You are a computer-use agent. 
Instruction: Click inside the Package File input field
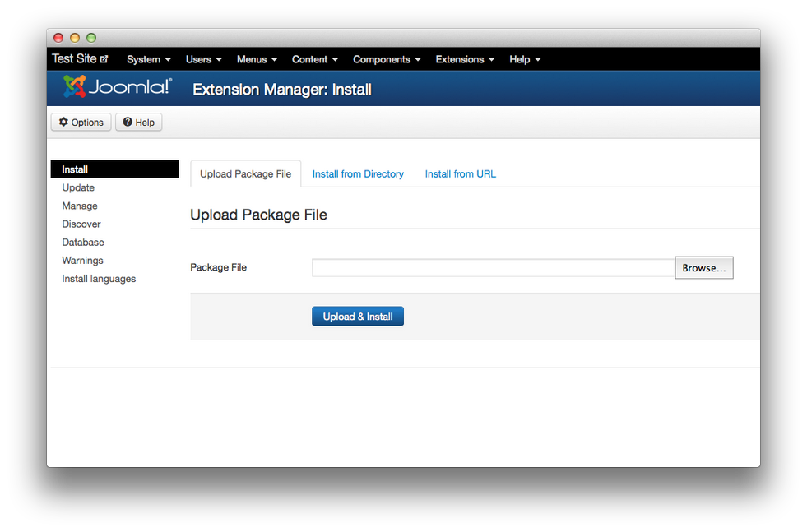[x=491, y=267]
